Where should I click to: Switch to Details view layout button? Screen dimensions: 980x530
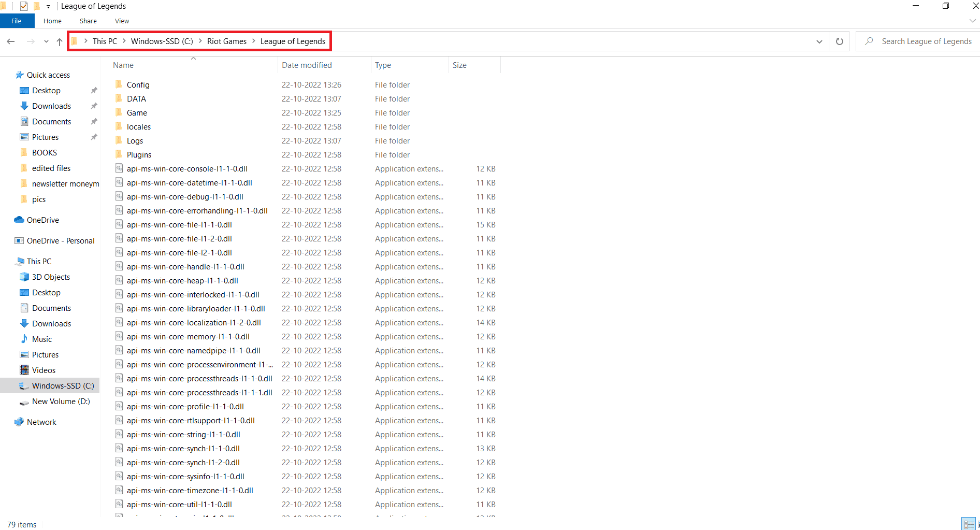(969, 524)
